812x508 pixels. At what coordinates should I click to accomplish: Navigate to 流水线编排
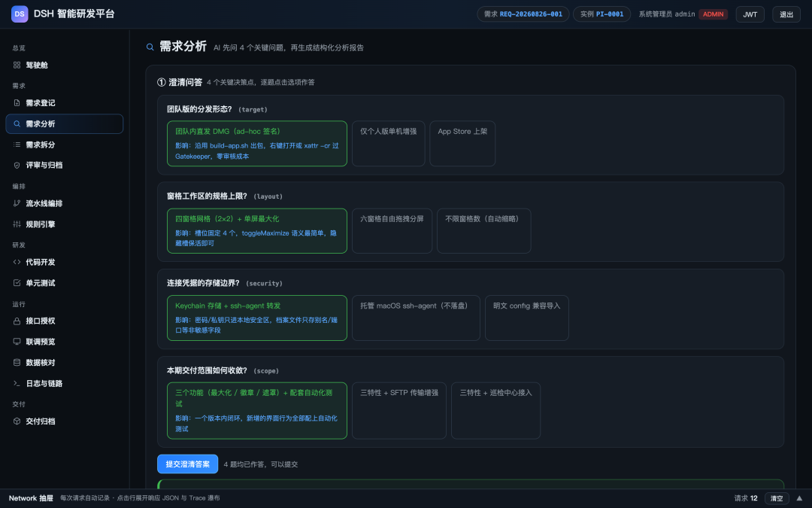[x=64, y=204]
